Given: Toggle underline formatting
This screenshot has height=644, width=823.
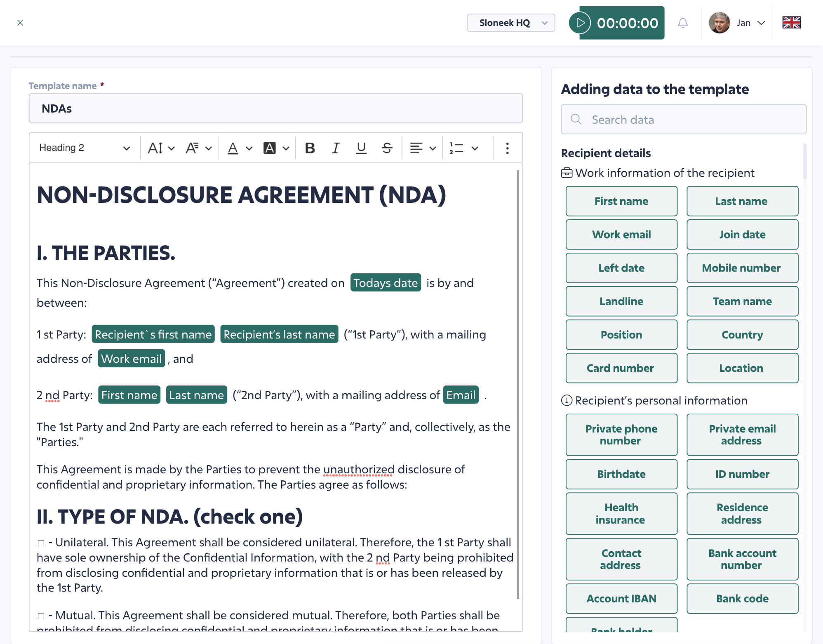Looking at the screenshot, I should tap(361, 148).
